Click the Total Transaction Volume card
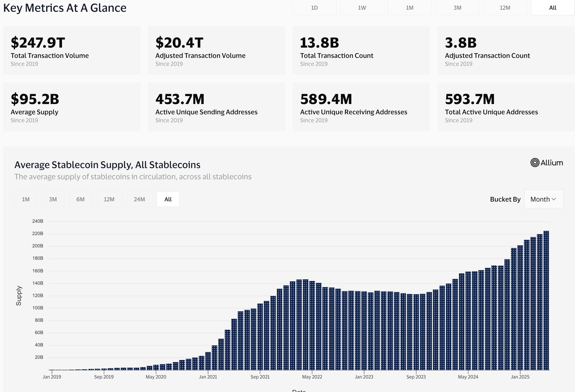The image size is (575, 392). point(72,51)
